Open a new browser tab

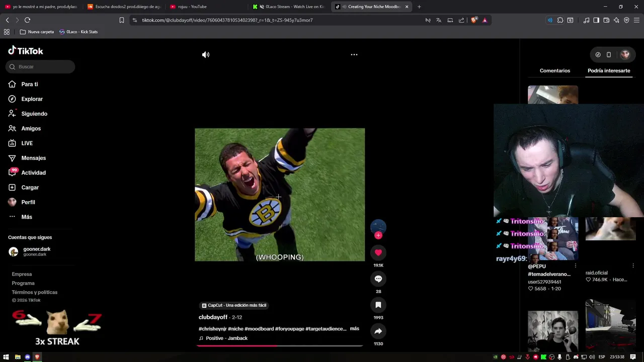[419, 7]
